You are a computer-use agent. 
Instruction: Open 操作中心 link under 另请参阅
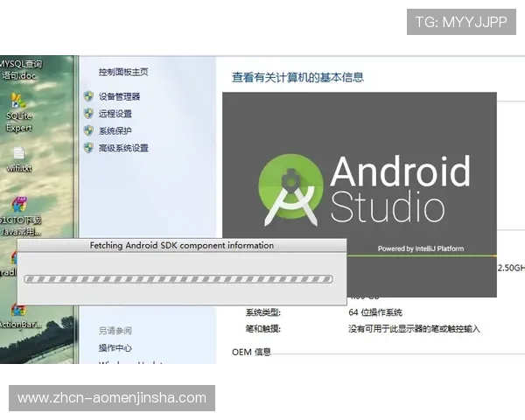point(115,348)
